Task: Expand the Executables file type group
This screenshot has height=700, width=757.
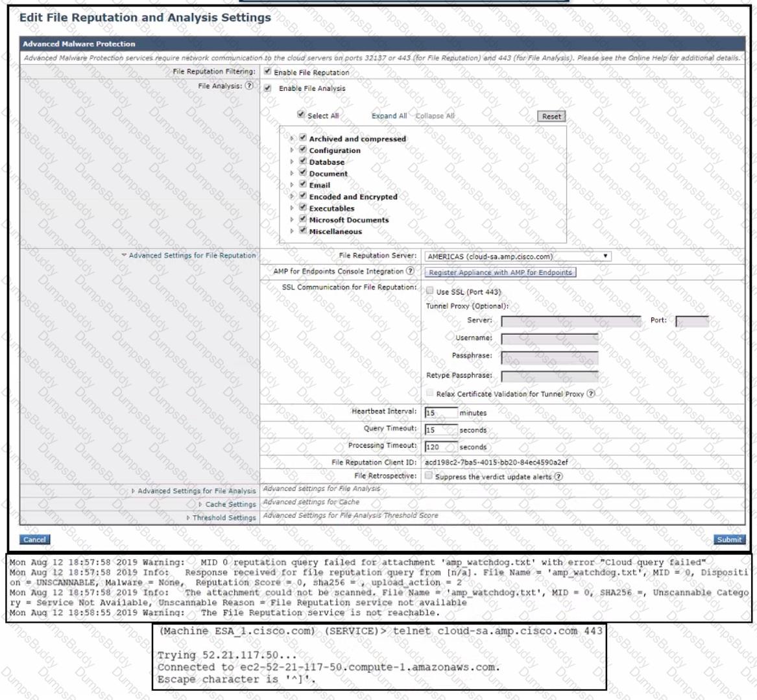Action: click(x=292, y=208)
